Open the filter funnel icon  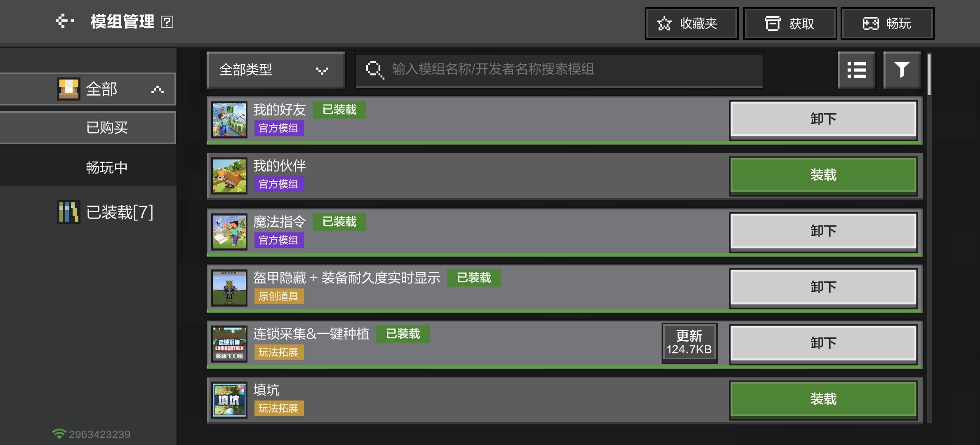(x=902, y=70)
